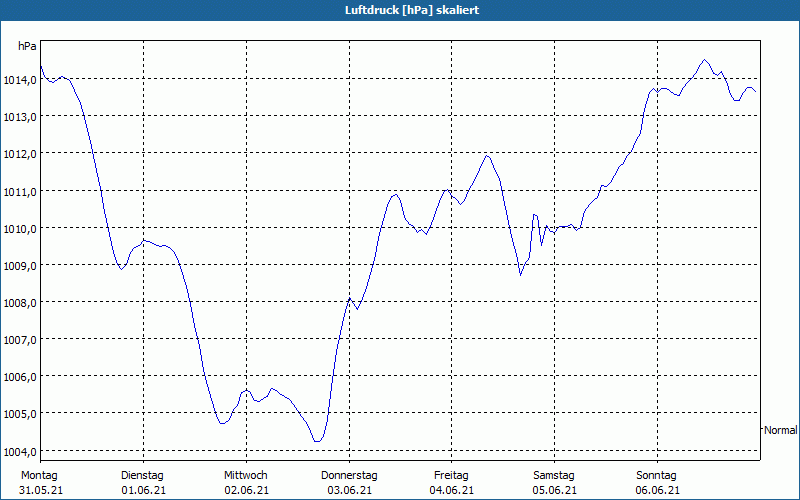Select the 1014,0 axis value

pyautogui.click(x=20, y=80)
